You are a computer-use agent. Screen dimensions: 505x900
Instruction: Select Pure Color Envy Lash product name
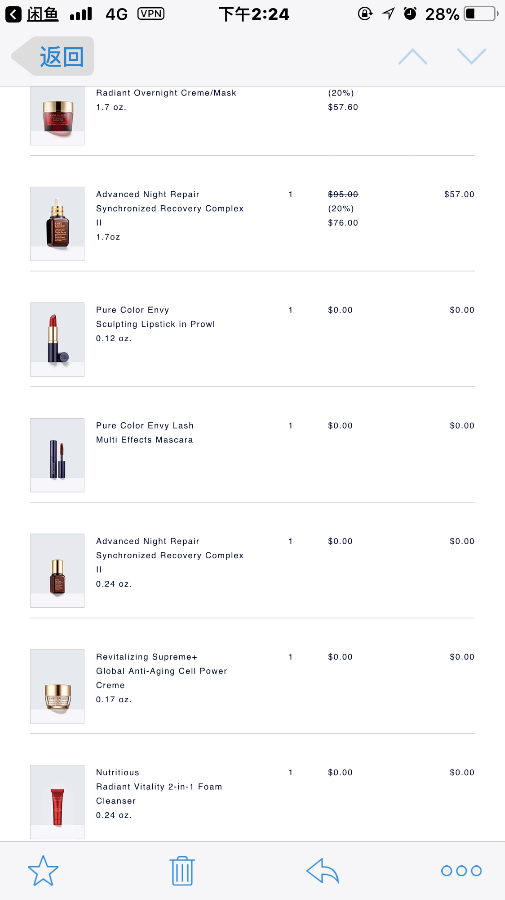[145, 425]
